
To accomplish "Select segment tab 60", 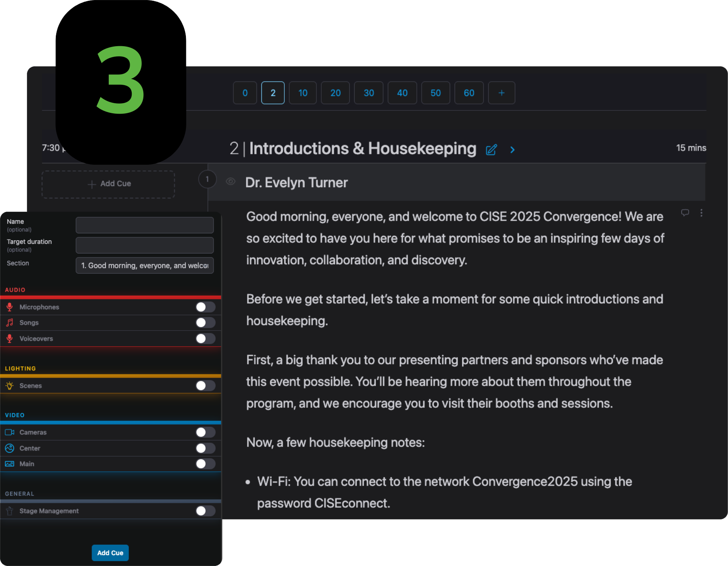I will click(x=469, y=93).
